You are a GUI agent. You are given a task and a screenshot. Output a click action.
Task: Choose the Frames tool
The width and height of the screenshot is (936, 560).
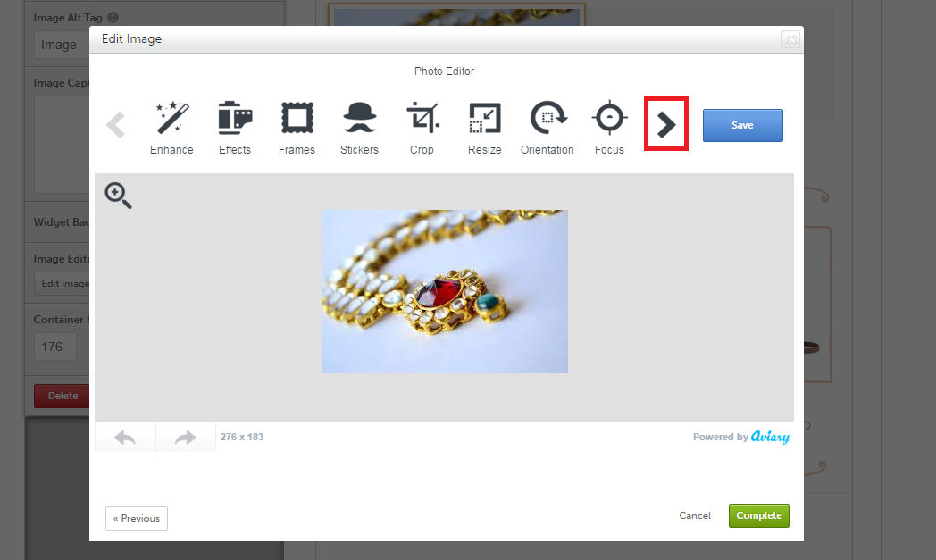(297, 127)
